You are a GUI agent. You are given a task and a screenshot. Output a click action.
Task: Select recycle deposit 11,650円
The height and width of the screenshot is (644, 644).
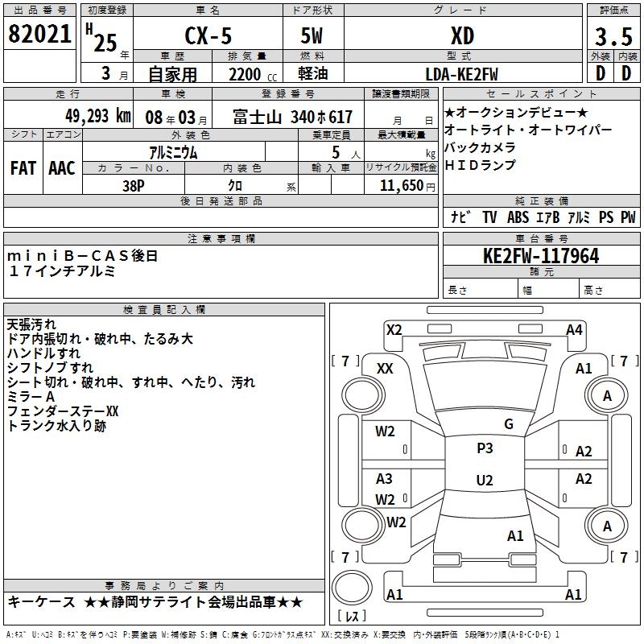407,186
